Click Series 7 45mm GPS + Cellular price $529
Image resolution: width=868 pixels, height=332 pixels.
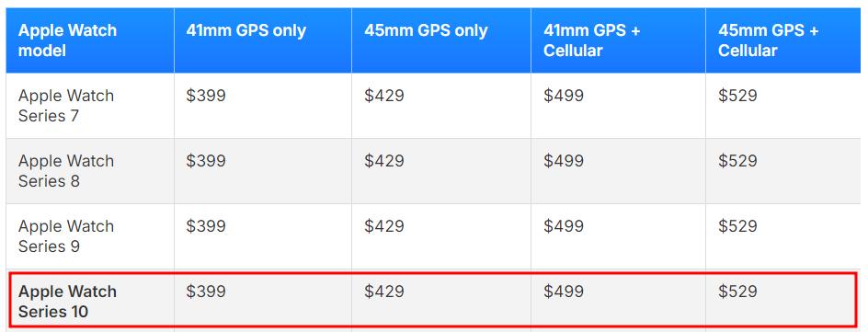pos(738,96)
